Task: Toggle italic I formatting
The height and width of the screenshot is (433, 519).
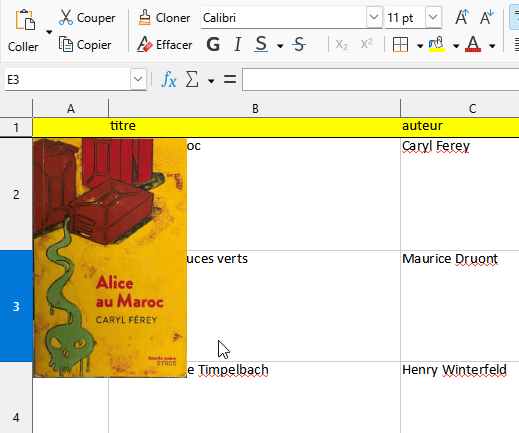Action: pyautogui.click(x=237, y=44)
